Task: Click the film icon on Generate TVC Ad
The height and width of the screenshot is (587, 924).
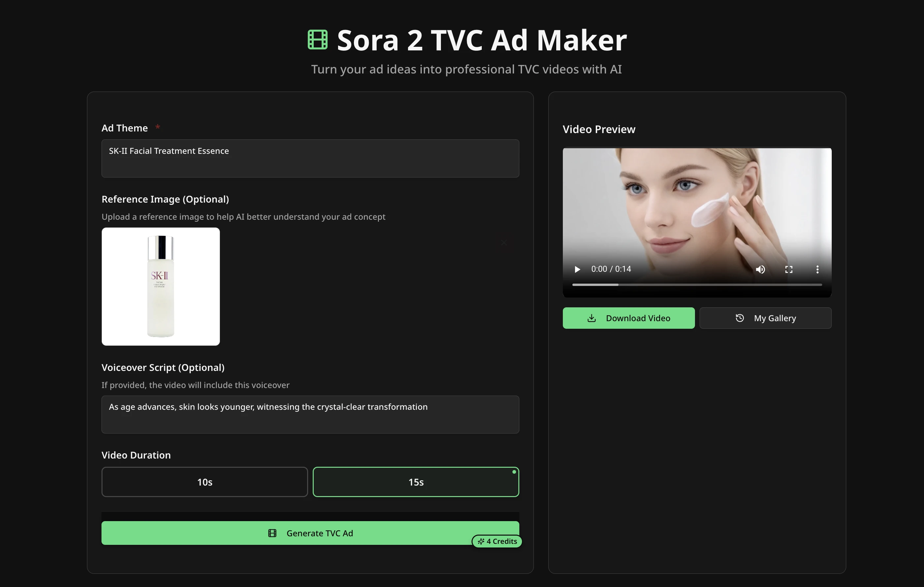Action: tap(273, 533)
